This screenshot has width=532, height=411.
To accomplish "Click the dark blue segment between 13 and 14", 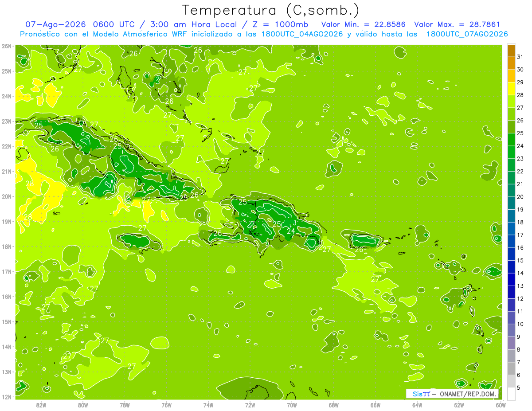I will (511, 279).
